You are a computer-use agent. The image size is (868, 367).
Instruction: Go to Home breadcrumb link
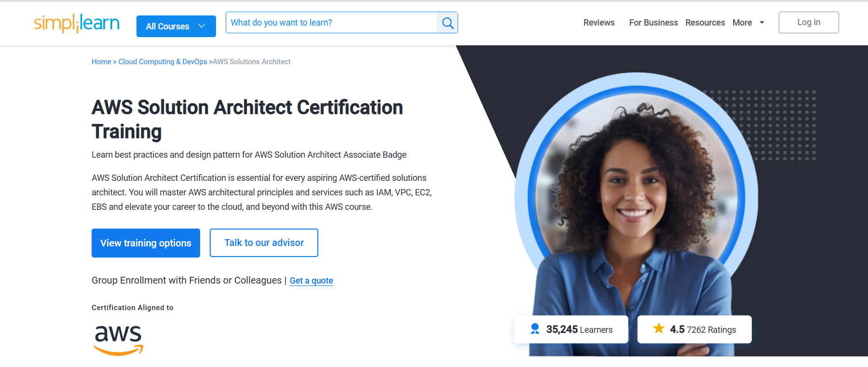(x=101, y=62)
